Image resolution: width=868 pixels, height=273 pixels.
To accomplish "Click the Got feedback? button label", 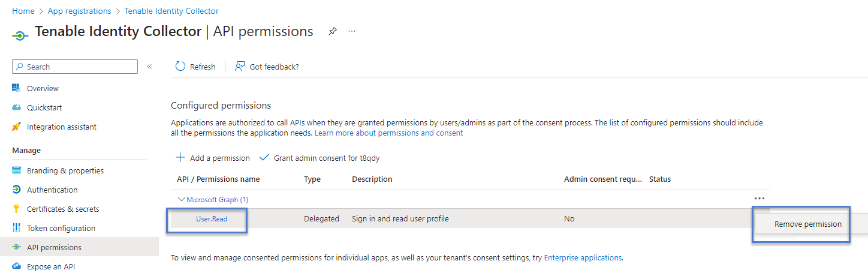I will [274, 67].
